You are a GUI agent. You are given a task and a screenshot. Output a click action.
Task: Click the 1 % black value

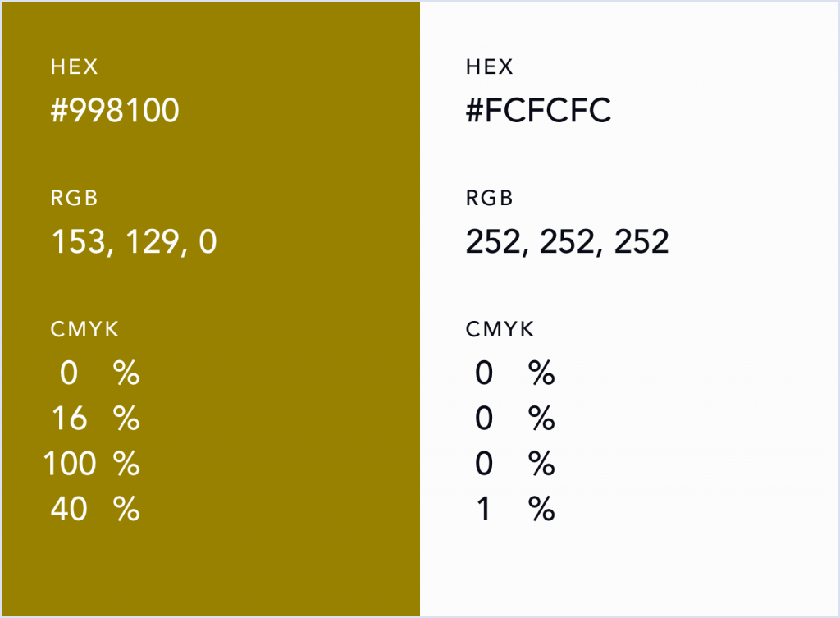click(x=514, y=510)
